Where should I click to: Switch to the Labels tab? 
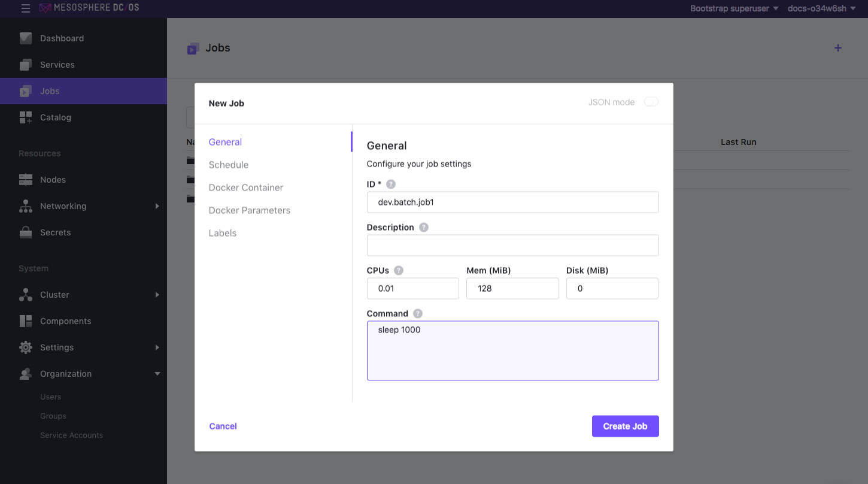223,233
